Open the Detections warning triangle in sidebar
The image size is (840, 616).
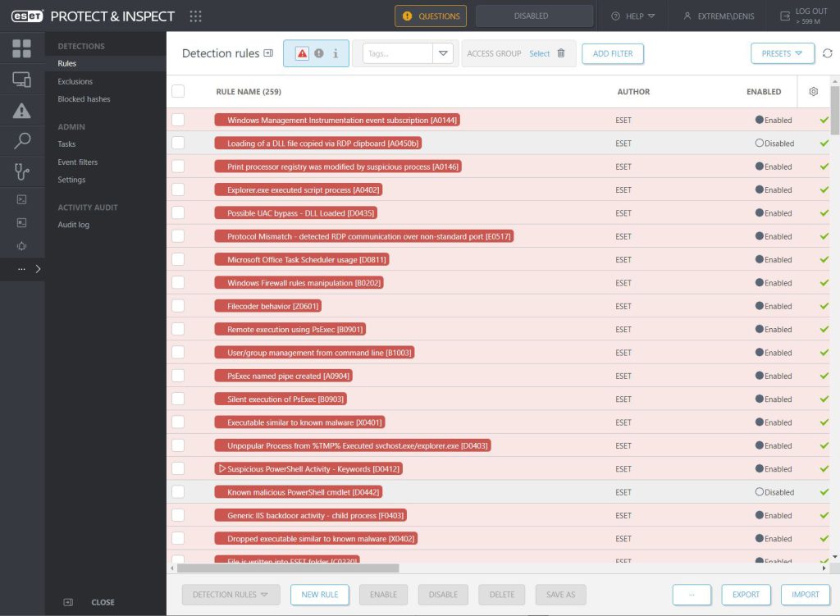click(x=22, y=111)
